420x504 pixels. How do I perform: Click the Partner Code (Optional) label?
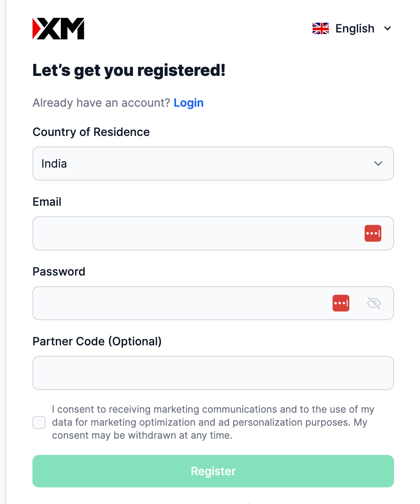tap(97, 341)
